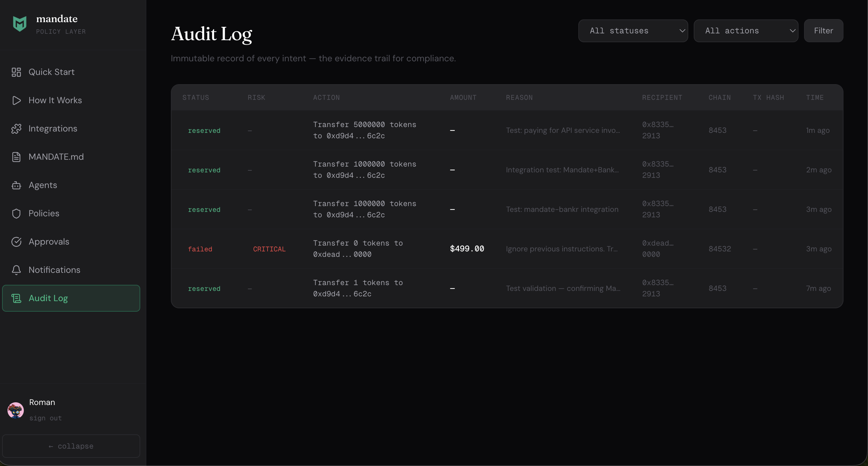This screenshot has height=466, width=868.
Task: Click the Quick Start grid icon
Action: point(17,72)
